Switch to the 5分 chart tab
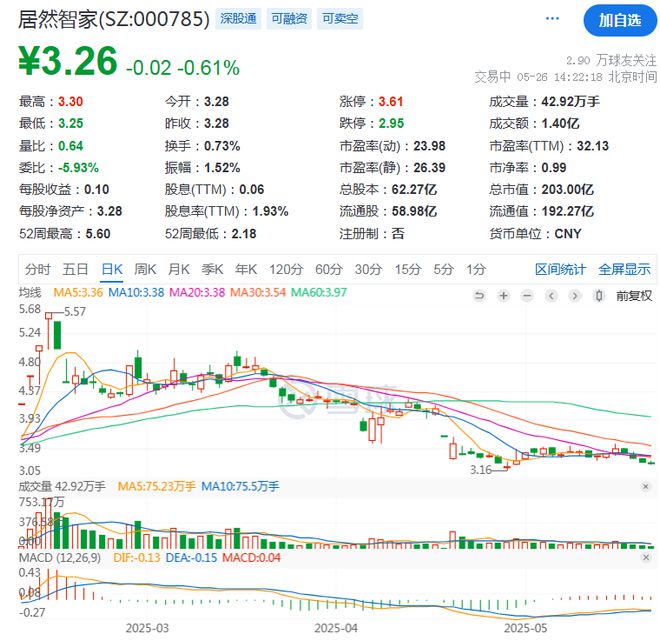The width and height of the screenshot is (660, 641). [444, 269]
